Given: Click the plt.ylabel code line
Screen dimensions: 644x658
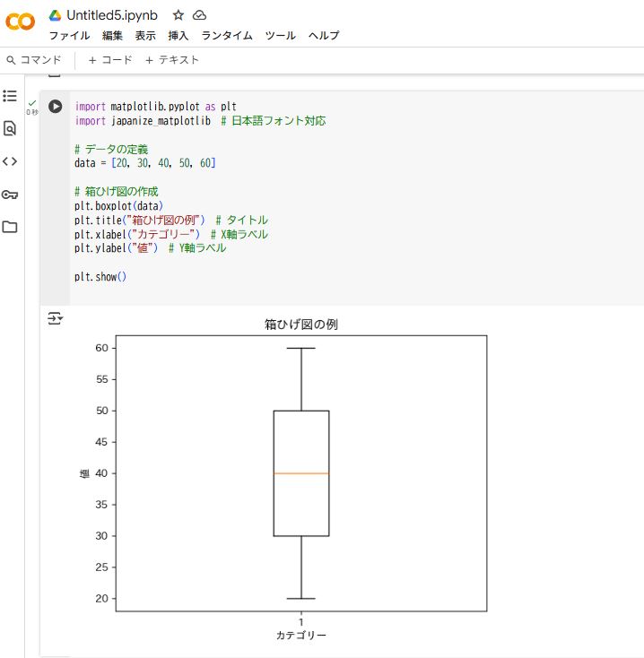Looking at the screenshot, I should 150,248.
